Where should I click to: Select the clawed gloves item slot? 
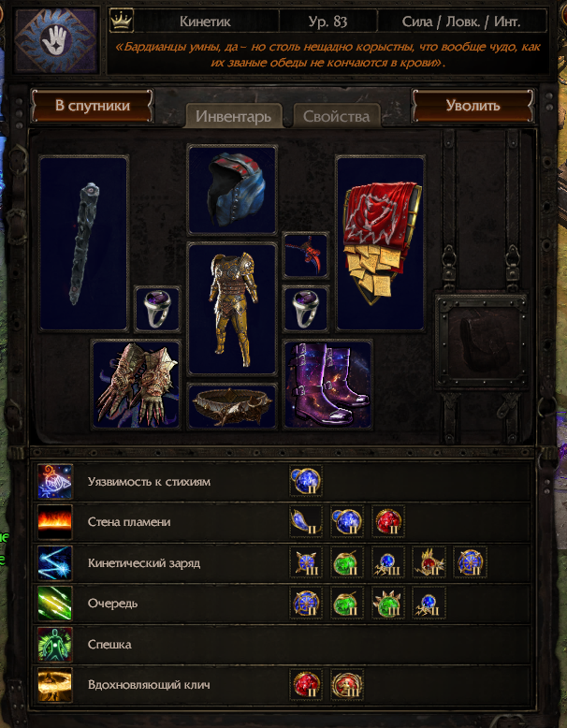(137, 385)
